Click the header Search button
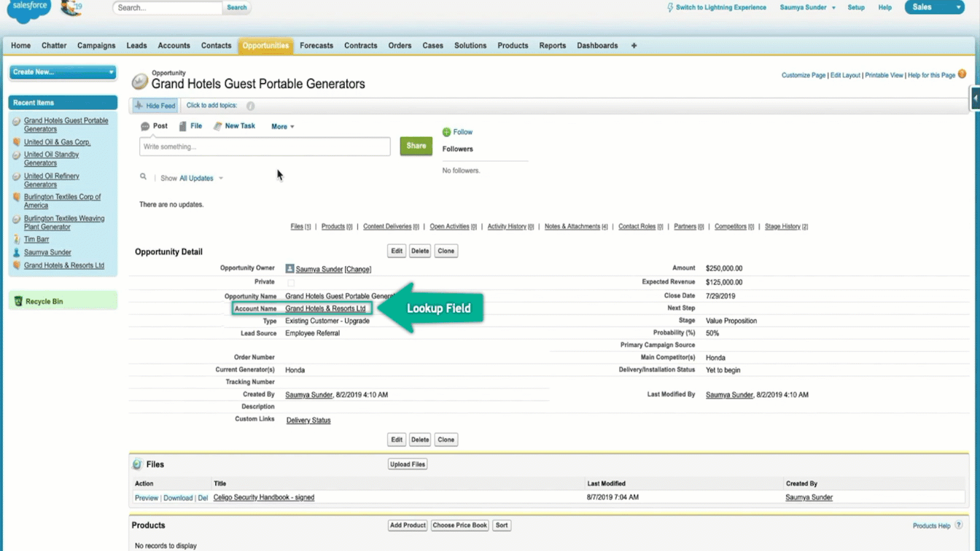The width and height of the screenshot is (980, 551). [x=237, y=7]
